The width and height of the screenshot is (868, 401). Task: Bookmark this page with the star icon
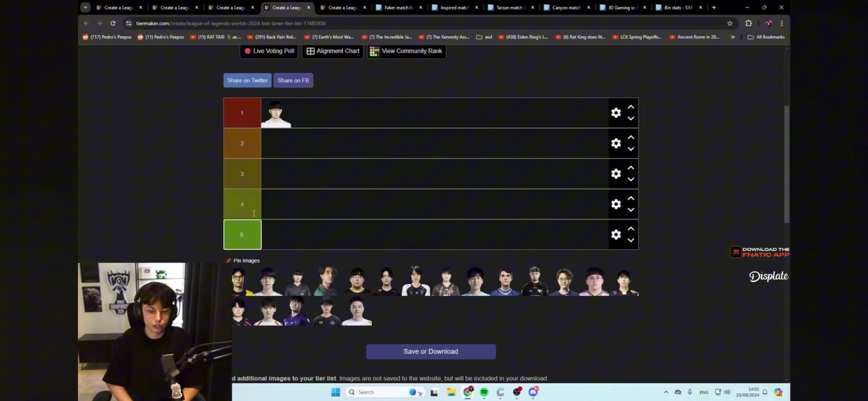pos(730,23)
